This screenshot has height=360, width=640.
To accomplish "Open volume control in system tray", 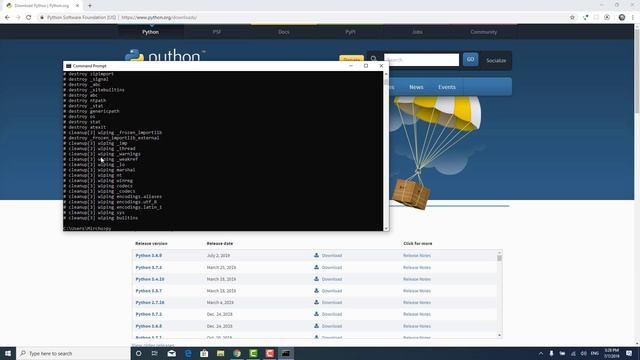I will tap(584, 353).
